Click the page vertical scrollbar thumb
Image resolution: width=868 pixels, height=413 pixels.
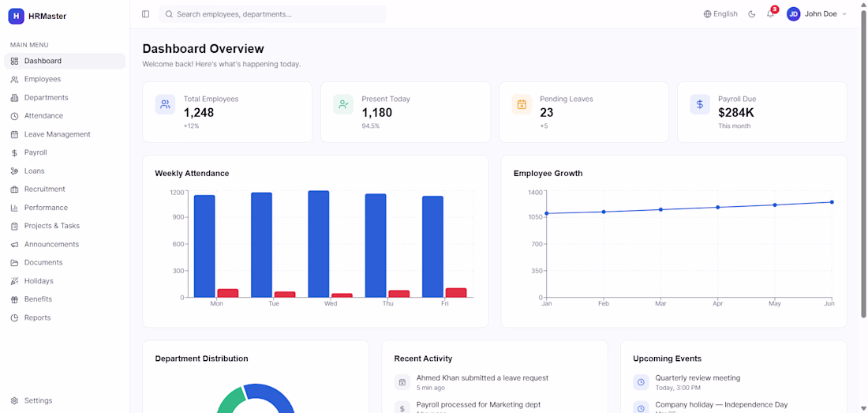pos(863,164)
